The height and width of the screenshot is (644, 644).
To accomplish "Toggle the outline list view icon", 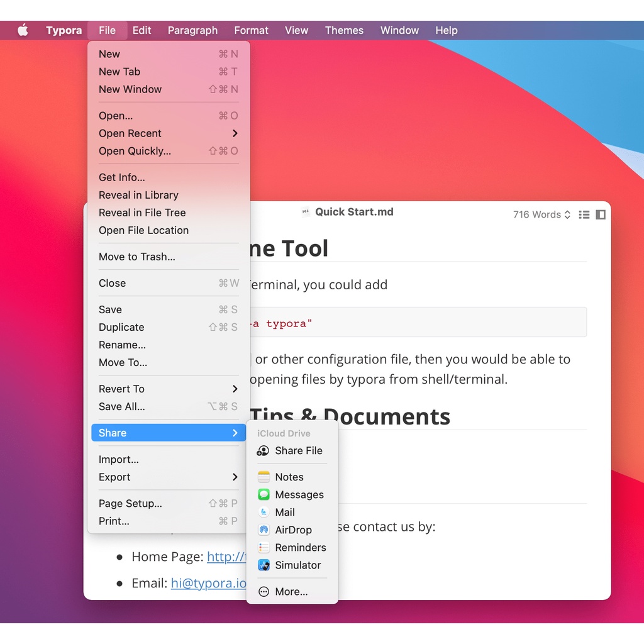I will pyautogui.click(x=584, y=214).
